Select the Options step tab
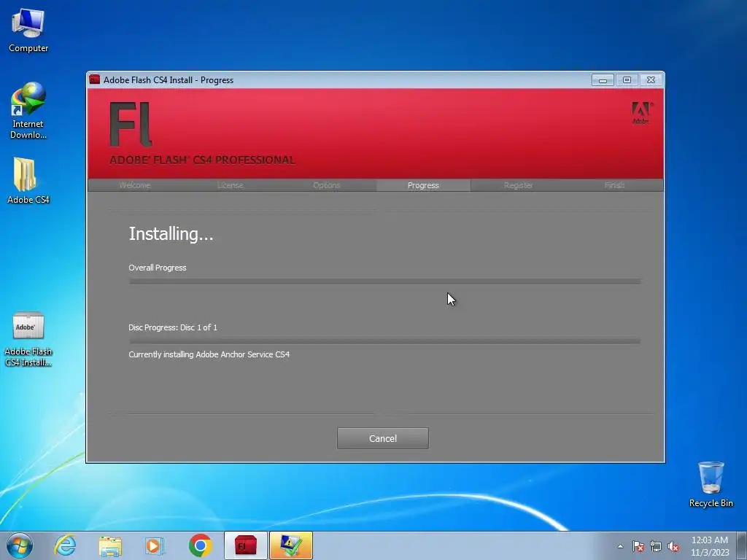Viewport: 747px width, 560px height. [x=327, y=185]
